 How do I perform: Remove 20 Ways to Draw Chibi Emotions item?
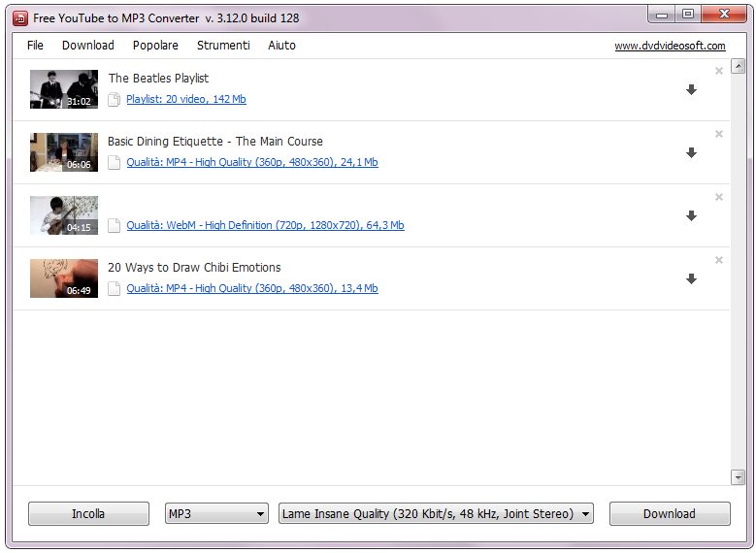[x=719, y=260]
